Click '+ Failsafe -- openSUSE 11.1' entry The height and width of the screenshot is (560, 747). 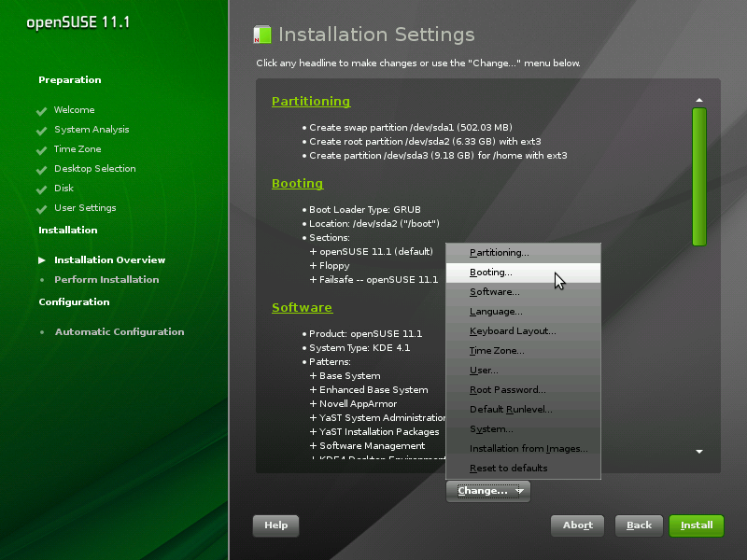[373, 279]
